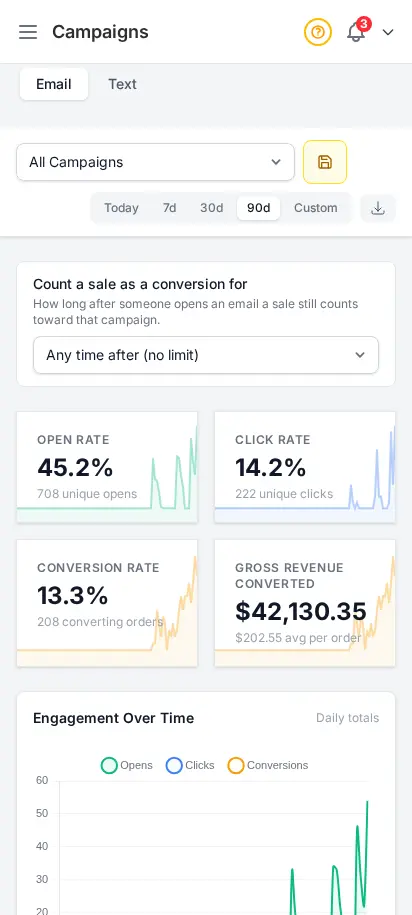Select the 30d date range
The width and height of the screenshot is (412, 915).
211,208
